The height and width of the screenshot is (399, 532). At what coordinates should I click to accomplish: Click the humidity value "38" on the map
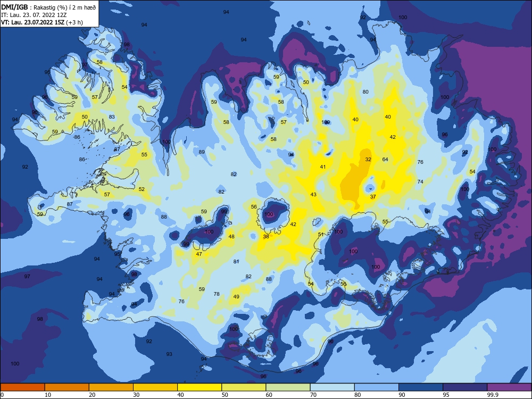coord(266,237)
